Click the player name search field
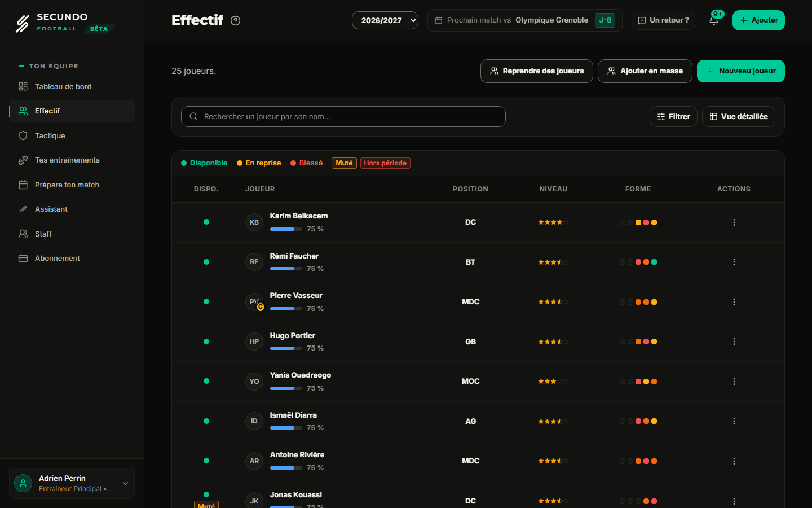 pyautogui.click(x=343, y=117)
